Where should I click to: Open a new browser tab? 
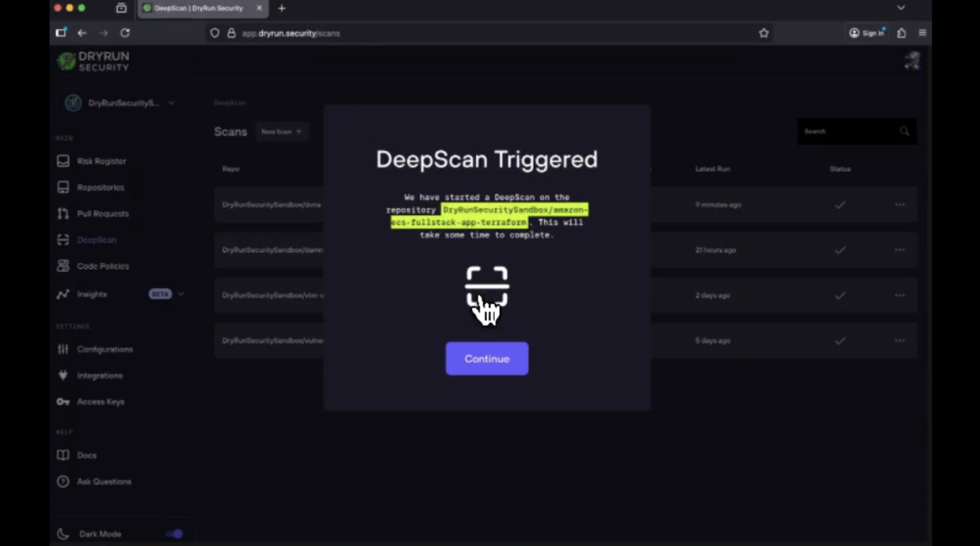pyautogui.click(x=281, y=8)
